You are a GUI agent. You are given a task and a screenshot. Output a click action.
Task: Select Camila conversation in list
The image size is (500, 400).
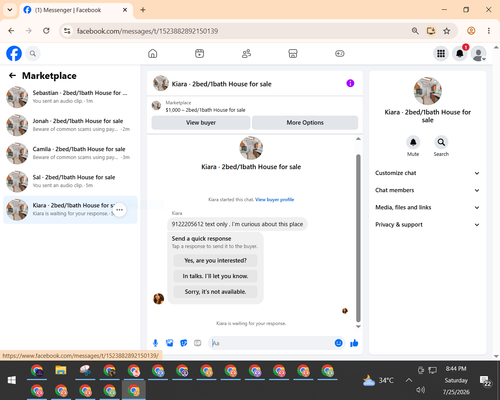(70, 153)
